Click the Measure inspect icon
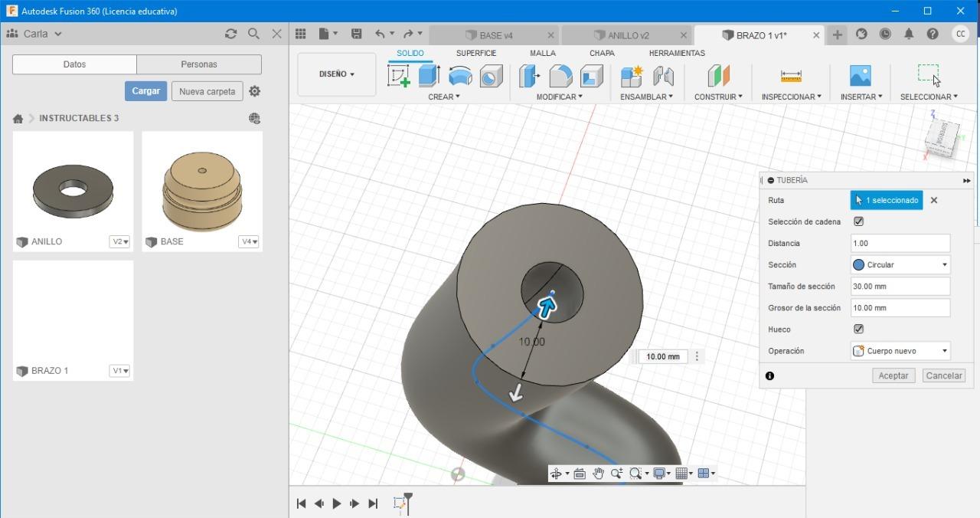 (x=791, y=76)
